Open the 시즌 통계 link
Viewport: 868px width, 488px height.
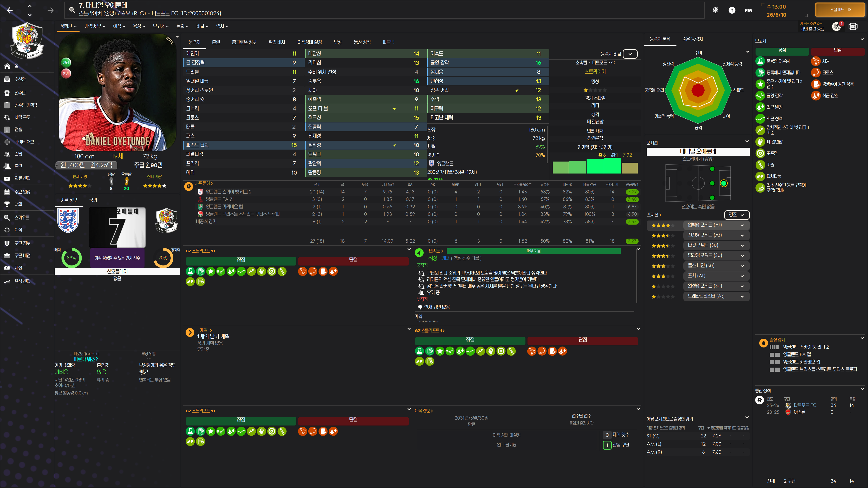pos(203,183)
